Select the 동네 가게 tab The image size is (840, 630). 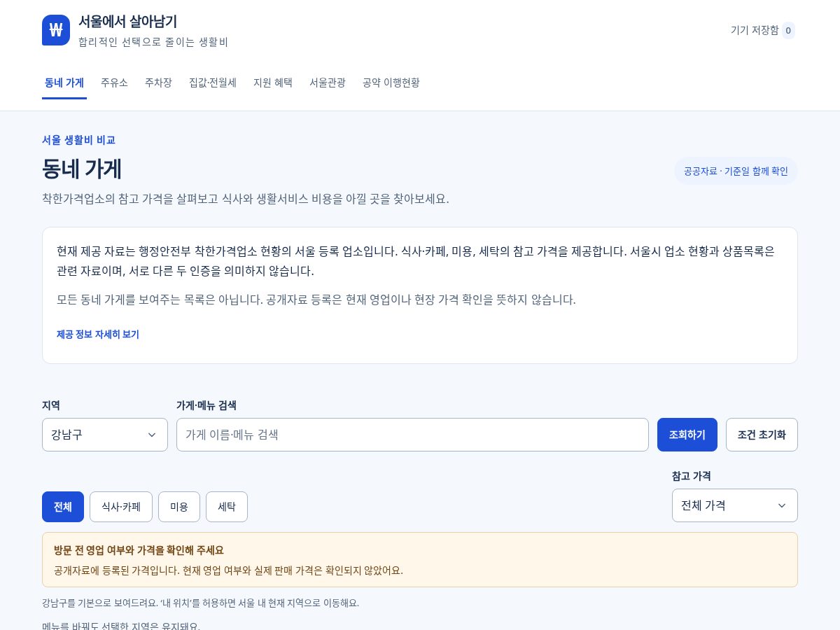click(x=64, y=83)
